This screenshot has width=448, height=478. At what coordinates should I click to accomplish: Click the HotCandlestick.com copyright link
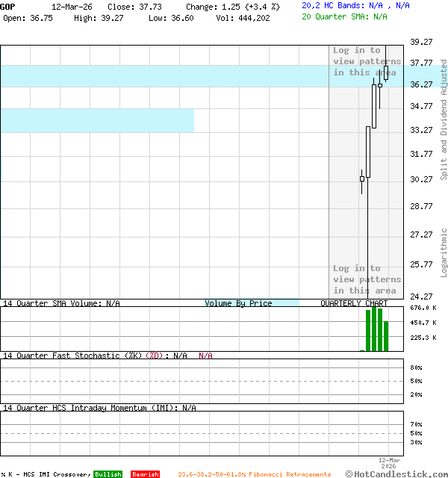click(x=397, y=474)
